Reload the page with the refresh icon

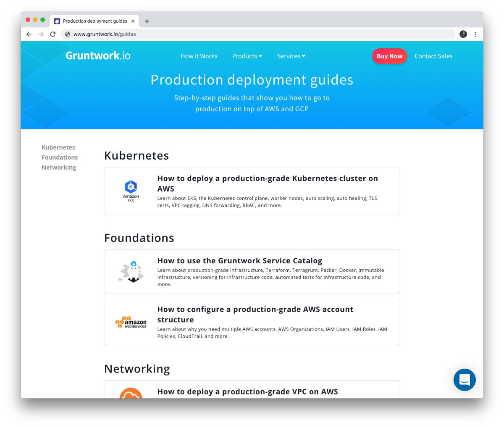pos(53,34)
